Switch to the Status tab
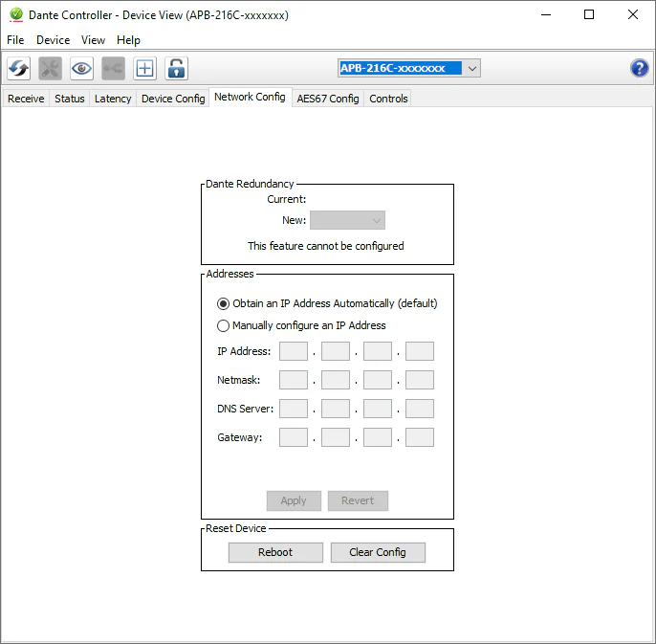This screenshot has height=644, width=656. tap(70, 99)
